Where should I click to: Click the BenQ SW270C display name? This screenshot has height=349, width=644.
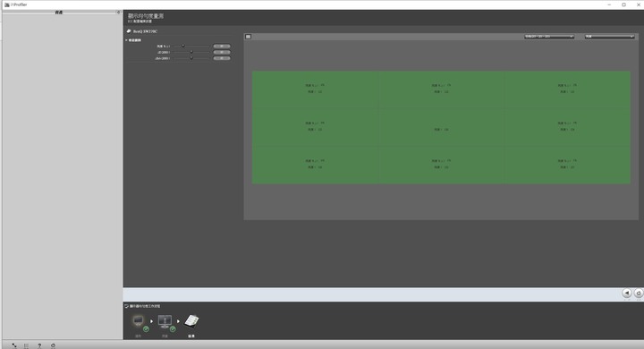(146, 31)
